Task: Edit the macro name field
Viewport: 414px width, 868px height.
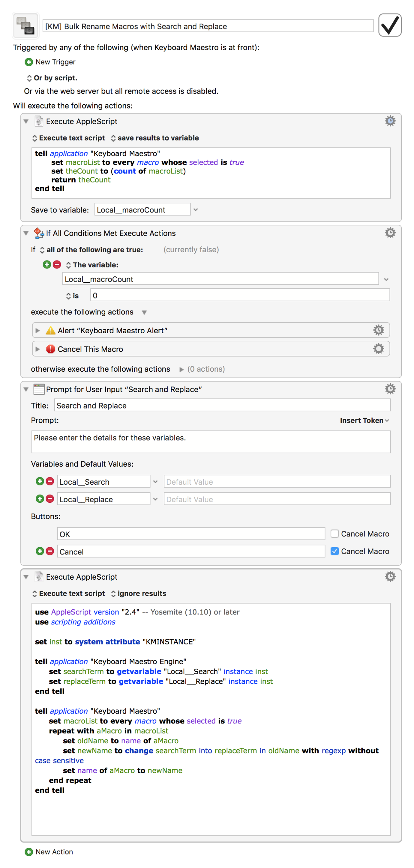Action: tap(208, 26)
